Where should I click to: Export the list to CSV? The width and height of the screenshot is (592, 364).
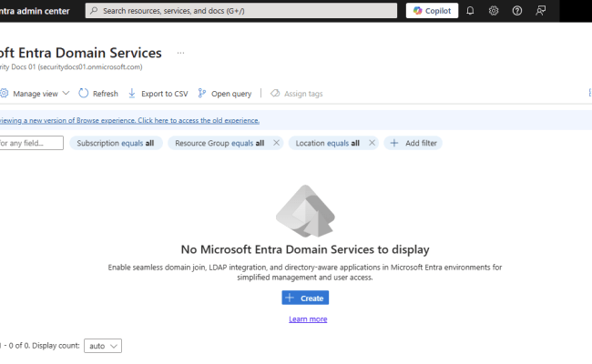(158, 94)
